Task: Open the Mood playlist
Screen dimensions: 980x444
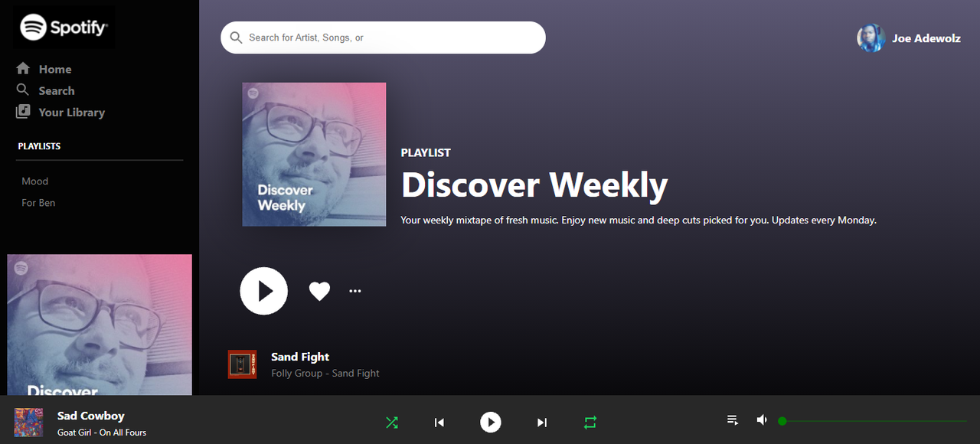Action: pyautogui.click(x=35, y=181)
